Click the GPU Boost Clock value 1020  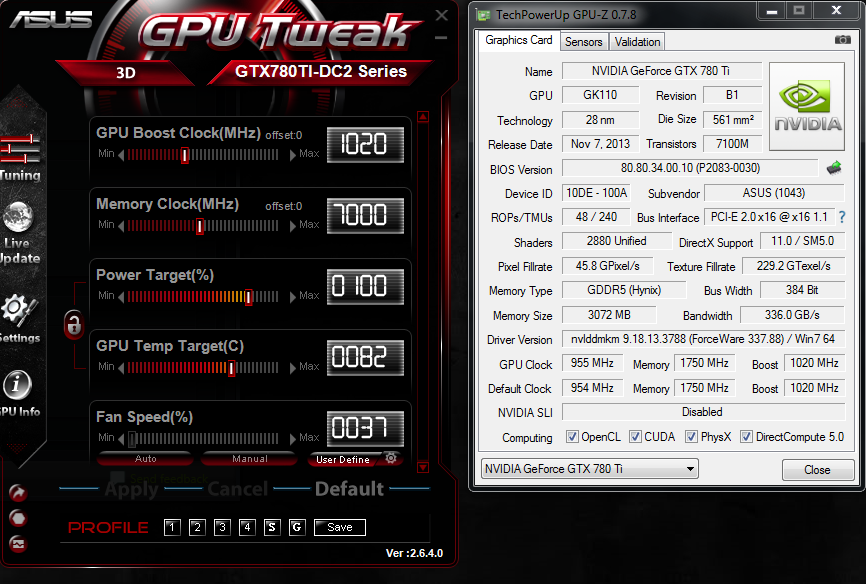[x=365, y=145]
